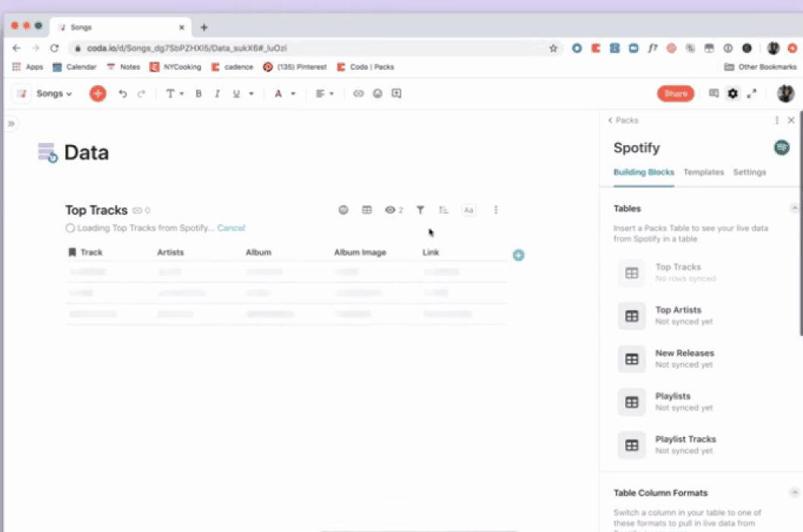The height and width of the screenshot is (532, 803).
Task: Open the user avatar in Coda toolbar
Action: coord(785,93)
